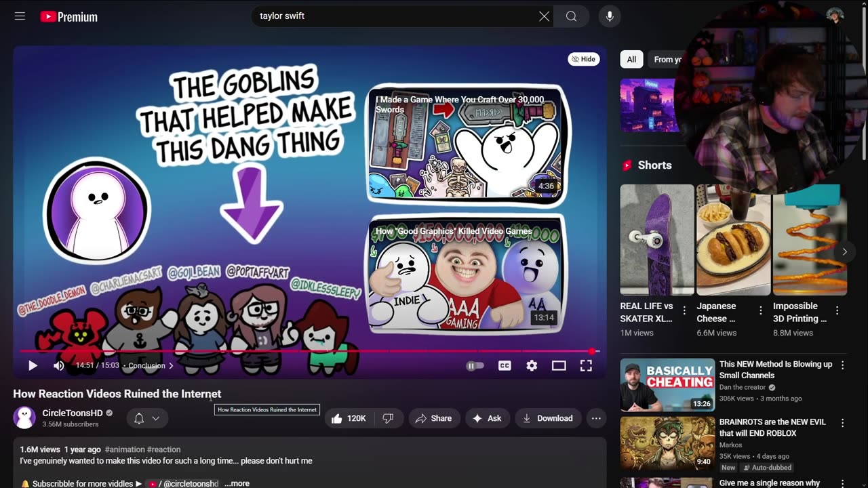The height and width of the screenshot is (488, 868).
Task: Open This NEW Method Is Blowing up title
Action: [776, 369]
